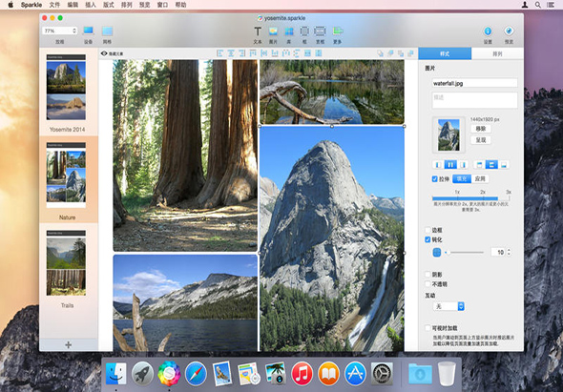Screen dimensions: 563x392
Task: Open the Settings info icon in the toolbar
Action: pyautogui.click(x=488, y=31)
